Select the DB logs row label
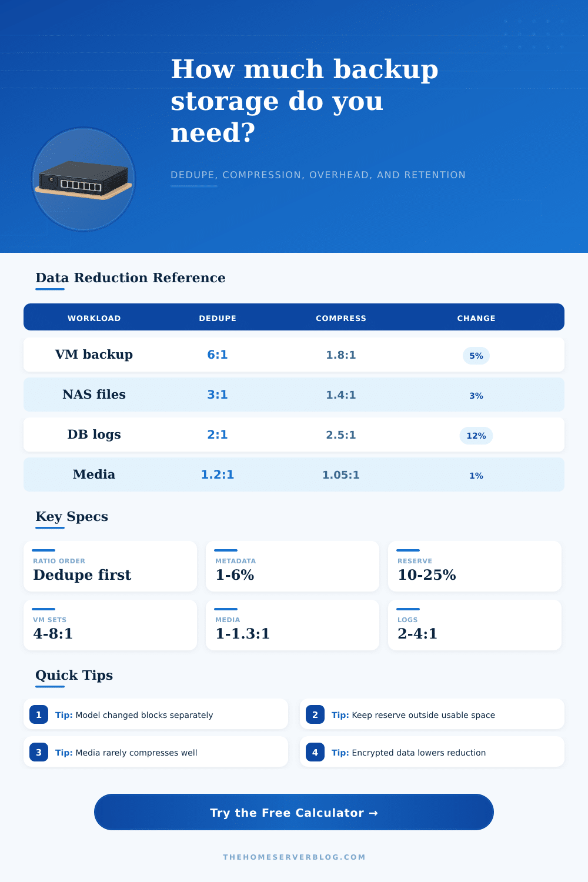 [94, 435]
